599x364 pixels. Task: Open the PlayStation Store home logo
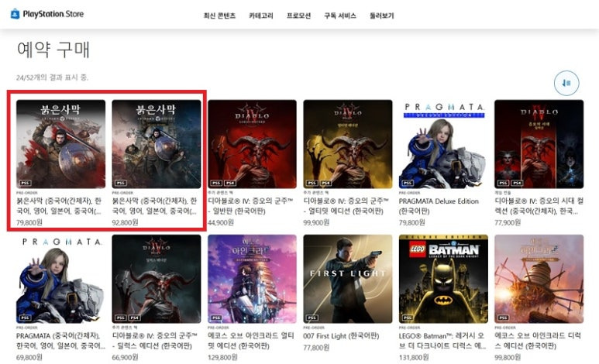(x=47, y=14)
